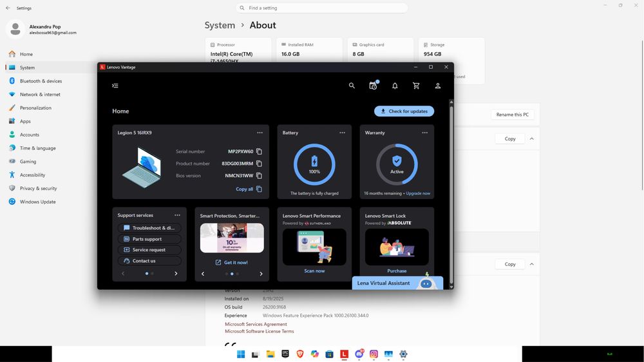Select Network & internet in Settings
The height and width of the screenshot is (362, 644).
tap(40, 94)
